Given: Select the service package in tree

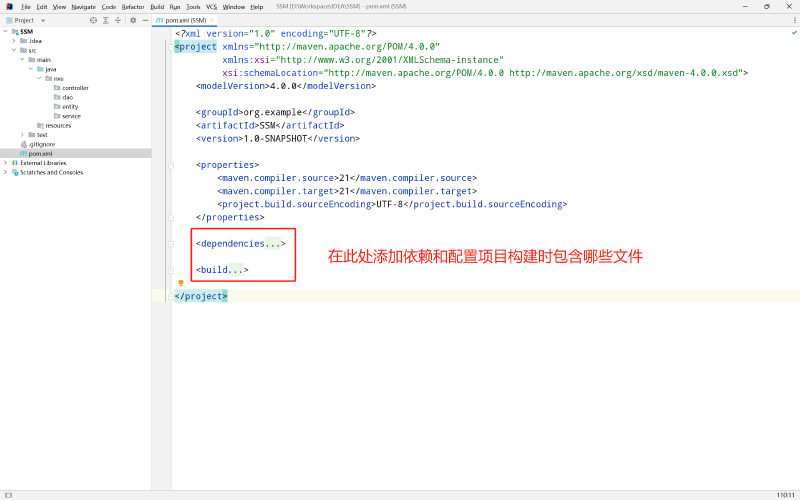Looking at the screenshot, I should [71, 116].
